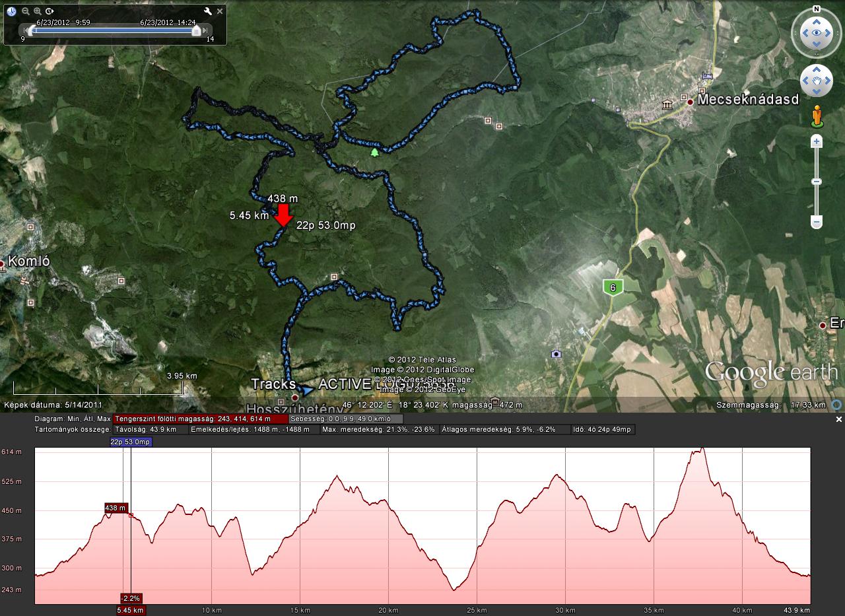Click the museum icon near Mecseknádasd
The height and width of the screenshot is (616, 845).
tap(667, 105)
